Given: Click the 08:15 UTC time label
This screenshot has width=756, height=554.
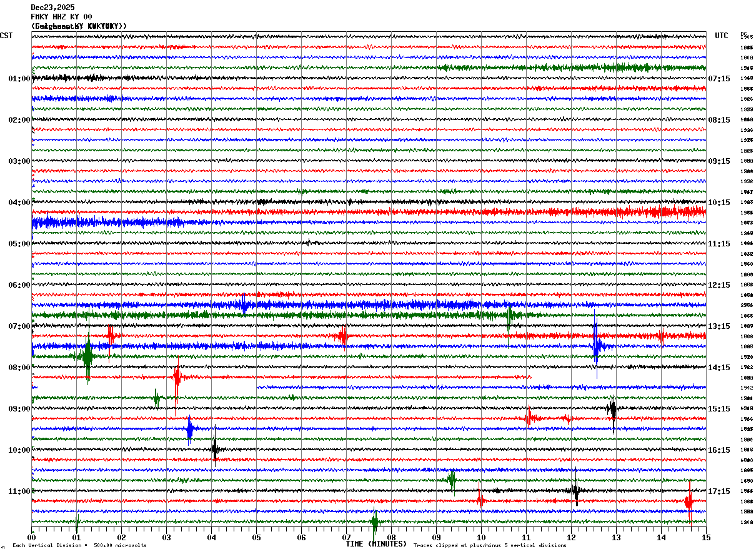Looking at the screenshot, I should coord(720,120).
